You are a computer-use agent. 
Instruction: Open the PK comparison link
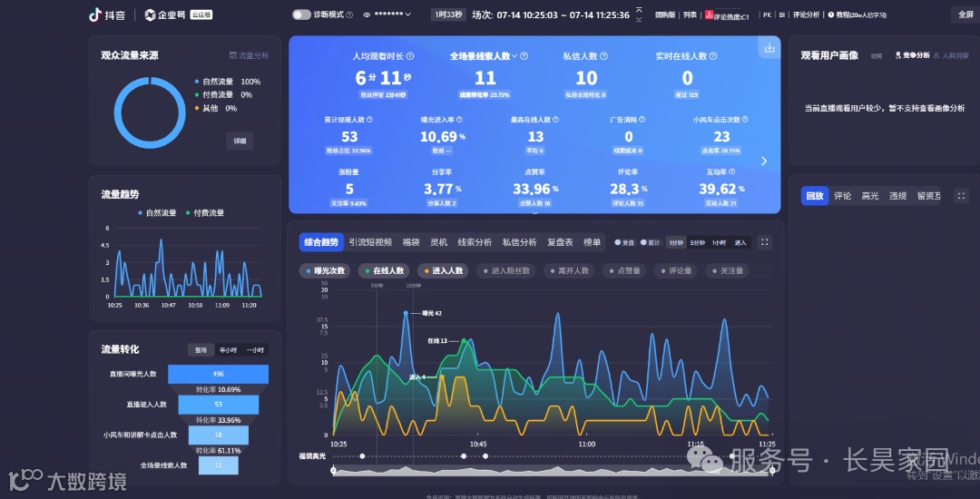[767, 15]
